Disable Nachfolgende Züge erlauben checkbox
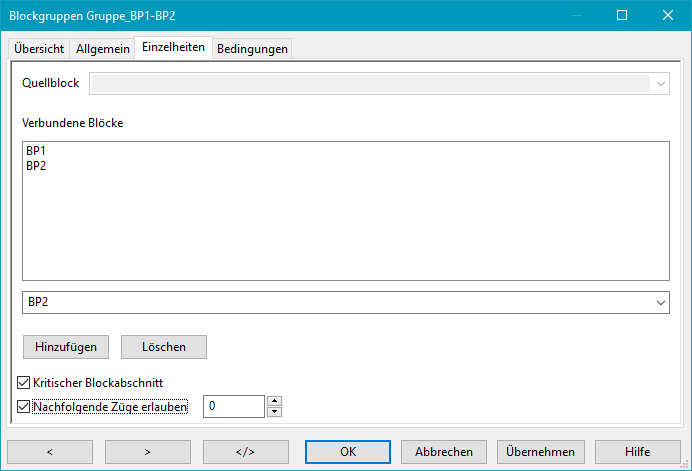 pos(24,407)
